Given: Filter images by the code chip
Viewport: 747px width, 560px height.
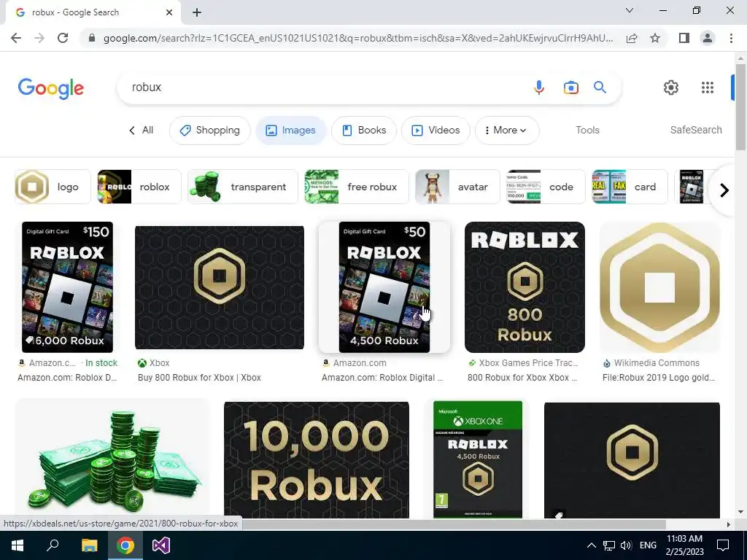Looking at the screenshot, I should coord(546,187).
